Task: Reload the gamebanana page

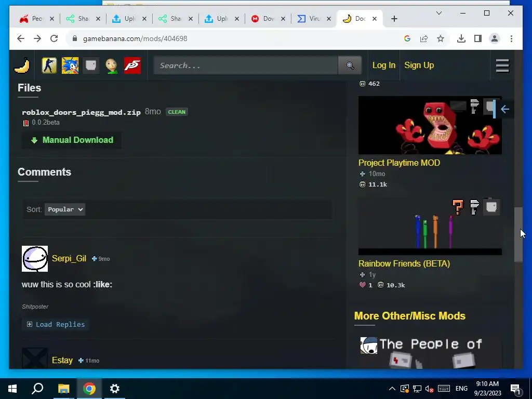Action: 54,38
